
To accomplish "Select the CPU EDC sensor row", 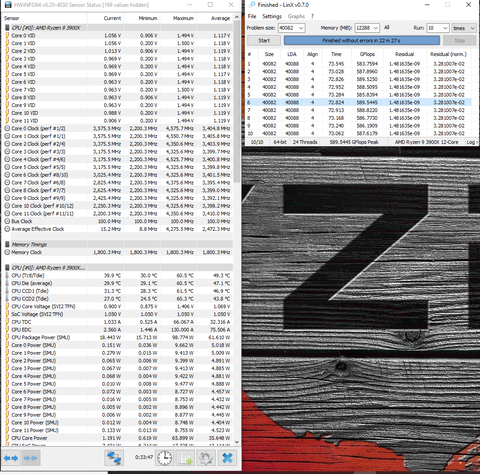I will click(x=118, y=330).
